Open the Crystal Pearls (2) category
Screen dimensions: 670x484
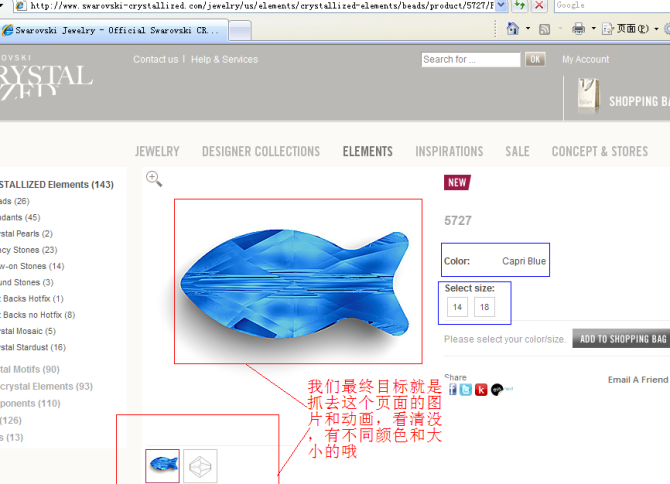[x=26, y=233]
